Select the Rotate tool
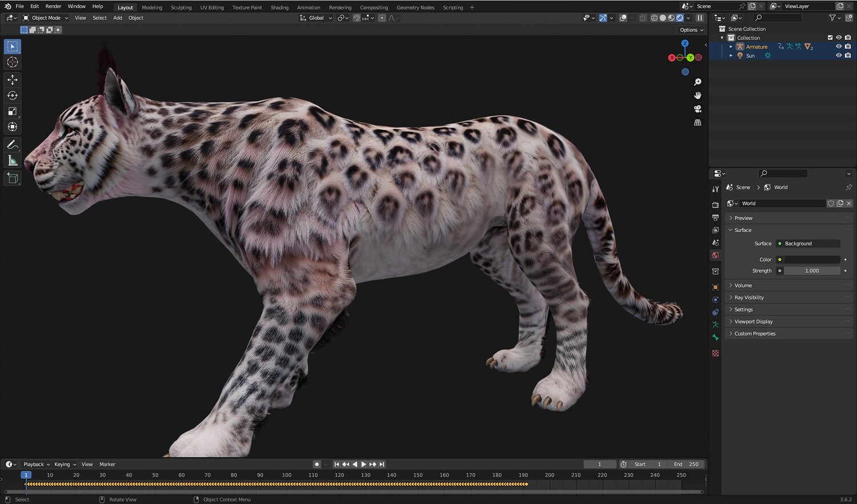 12,95
